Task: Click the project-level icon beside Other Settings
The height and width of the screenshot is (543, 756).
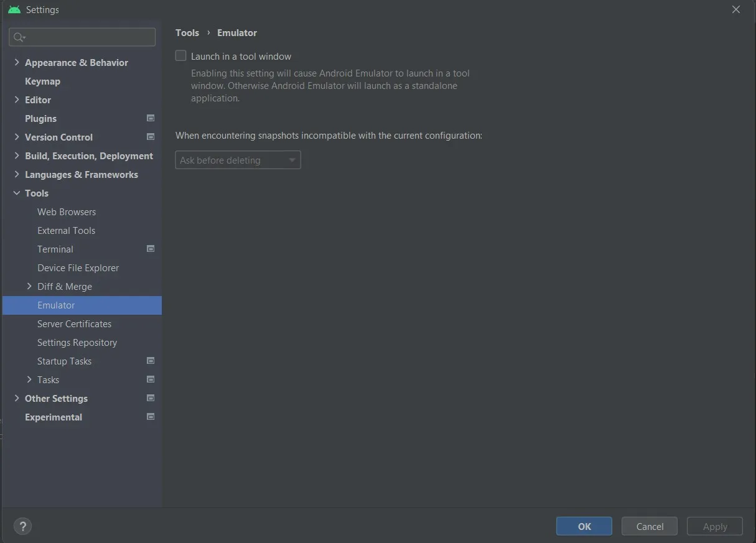Action: click(x=151, y=398)
